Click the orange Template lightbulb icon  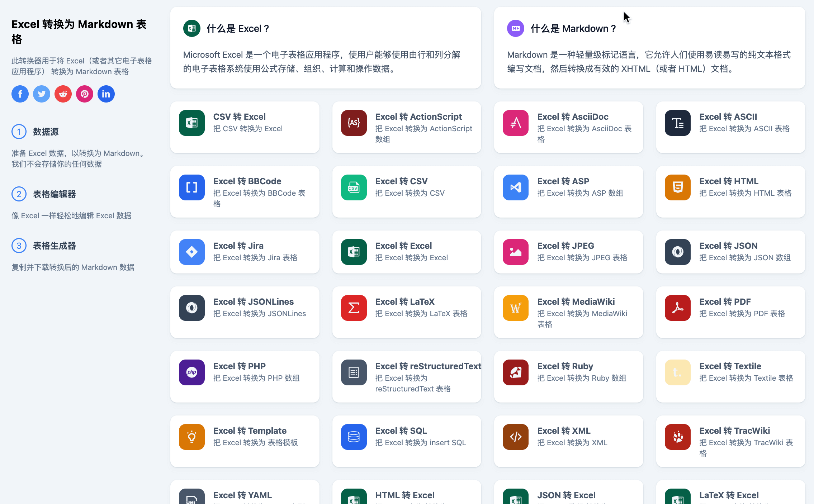[x=192, y=437]
